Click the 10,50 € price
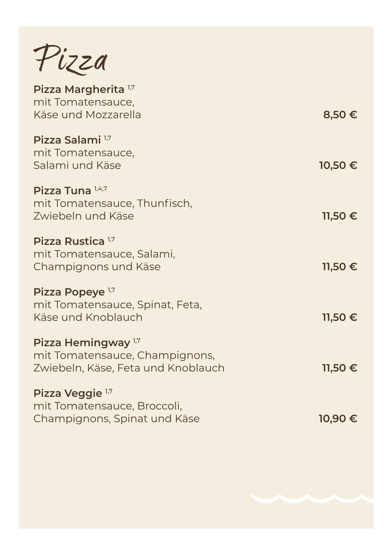Viewport: 392px width, 555px height. (x=338, y=166)
